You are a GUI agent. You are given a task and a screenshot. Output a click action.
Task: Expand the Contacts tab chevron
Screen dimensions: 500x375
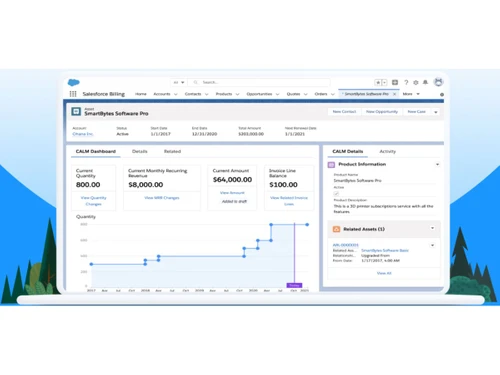click(207, 94)
